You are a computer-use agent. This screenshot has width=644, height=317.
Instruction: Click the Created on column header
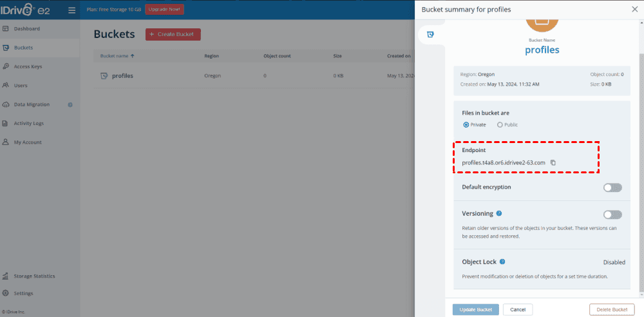pos(399,56)
